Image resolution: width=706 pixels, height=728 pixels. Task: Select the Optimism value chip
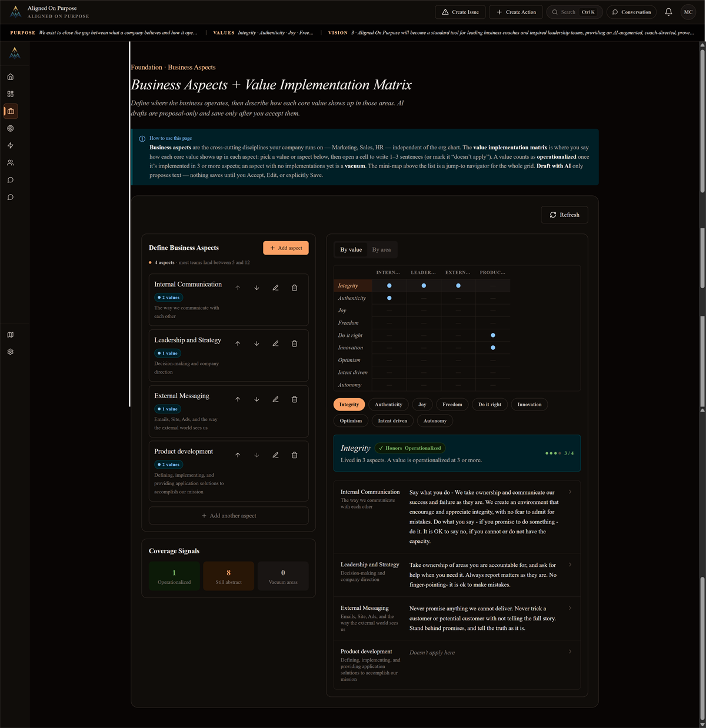click(351, 421)
